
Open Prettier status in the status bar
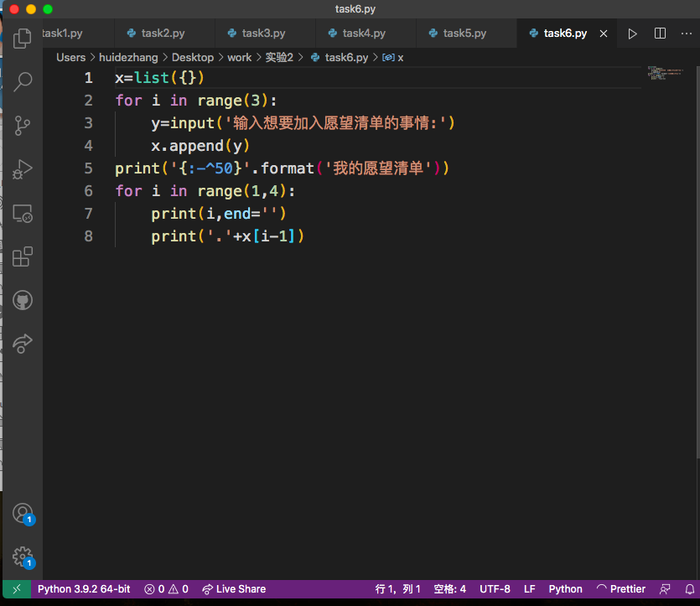coord(621,589)
